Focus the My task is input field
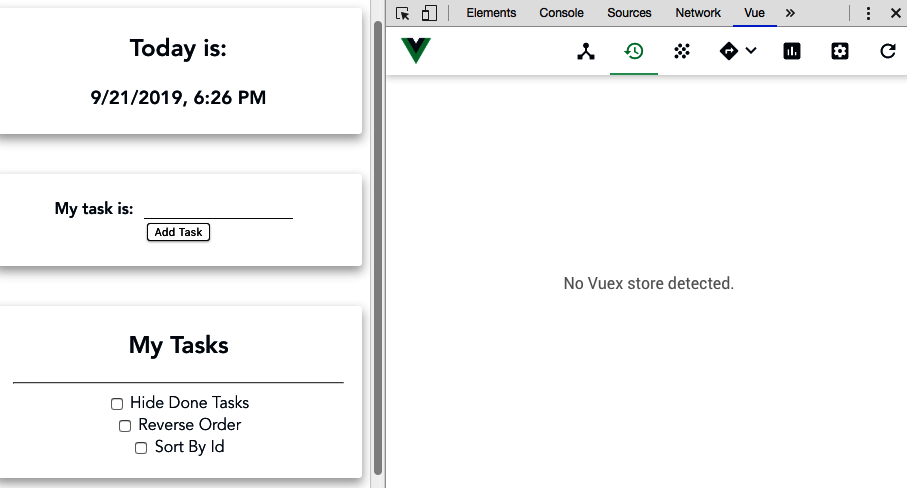 219,209
